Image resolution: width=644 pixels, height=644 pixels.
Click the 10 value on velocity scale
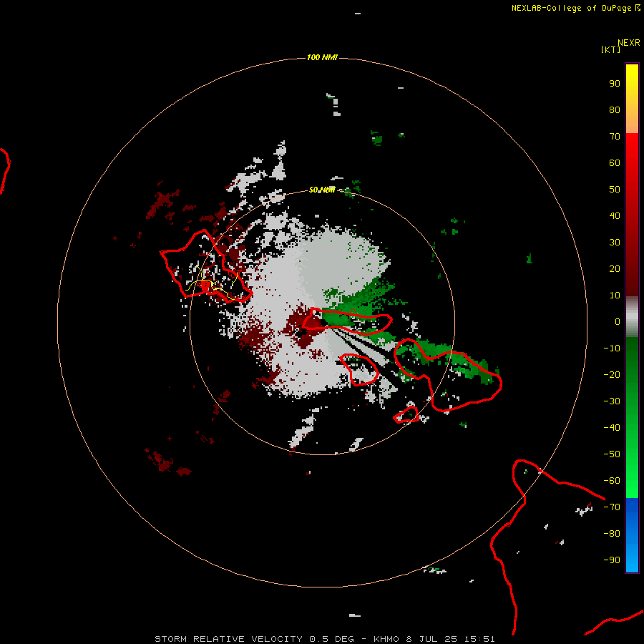[615, 296]
